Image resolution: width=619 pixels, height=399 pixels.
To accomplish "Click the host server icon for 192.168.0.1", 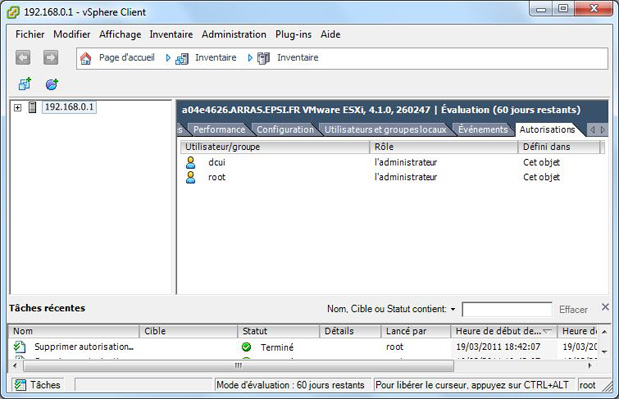I will pyautogui.click(x=32, y=107).
